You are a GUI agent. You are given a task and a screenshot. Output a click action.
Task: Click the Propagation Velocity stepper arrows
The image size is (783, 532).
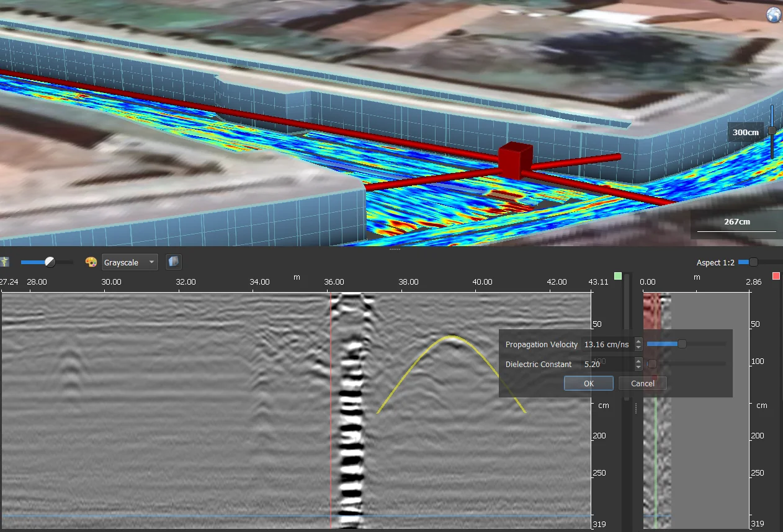[x=638, y=344]
